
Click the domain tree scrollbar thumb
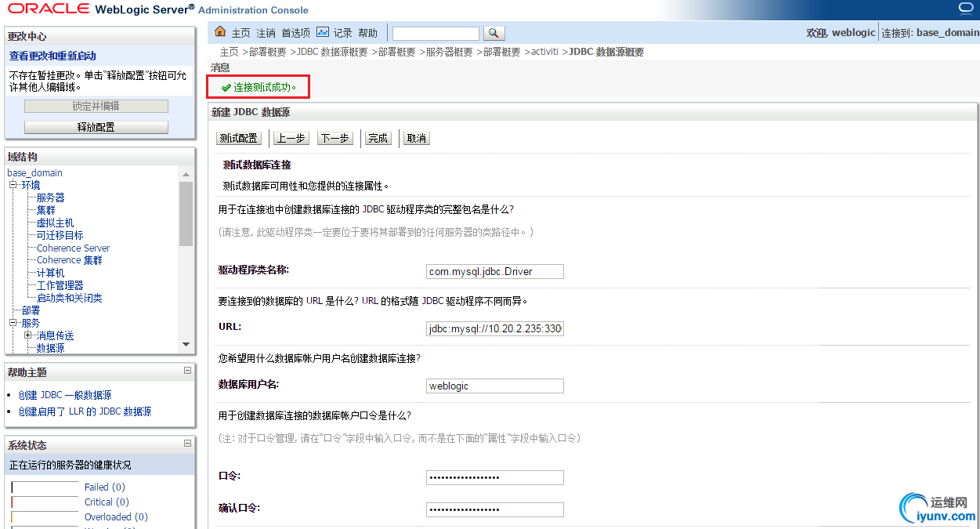pos(186,214)
